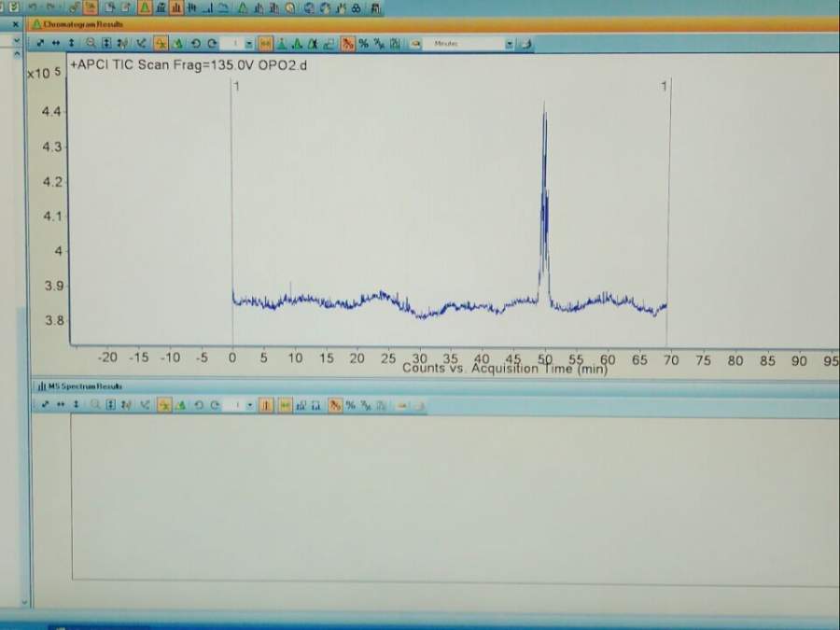840x630 pixels.
Task: Click the redo zoom icon in chromatogram toolbar
Action: coord(212,43)
